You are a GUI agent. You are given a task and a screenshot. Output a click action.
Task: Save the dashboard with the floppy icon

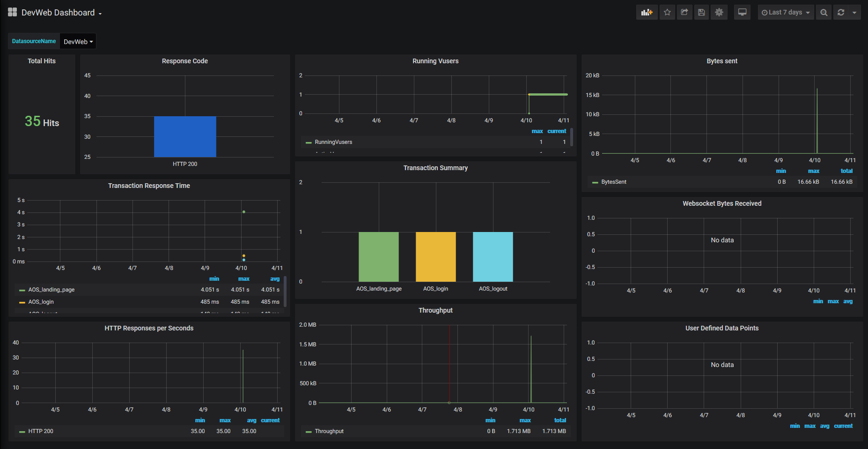click(701, 13)
